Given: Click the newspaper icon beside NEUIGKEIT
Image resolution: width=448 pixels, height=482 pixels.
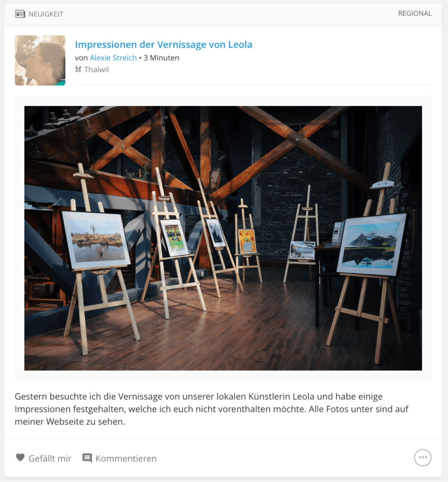Looking at the screenshot, I should point(20,14).
